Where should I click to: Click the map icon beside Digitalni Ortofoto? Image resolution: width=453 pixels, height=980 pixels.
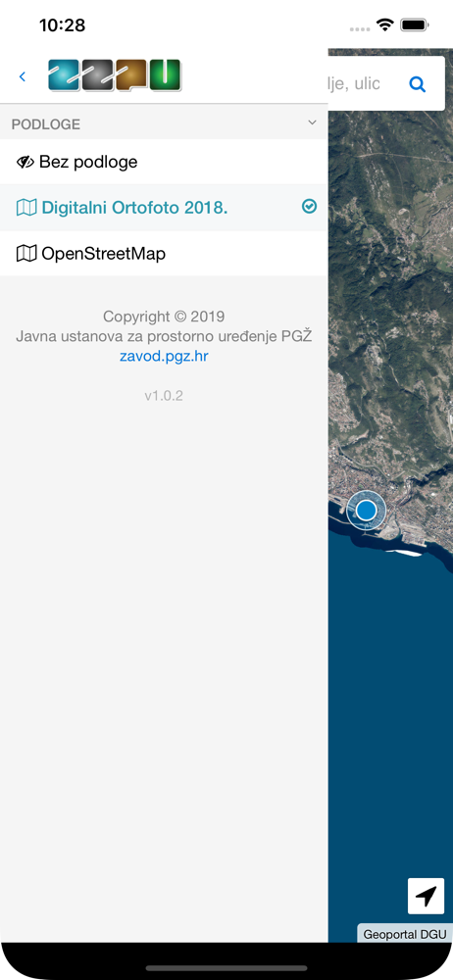(26, 208)
